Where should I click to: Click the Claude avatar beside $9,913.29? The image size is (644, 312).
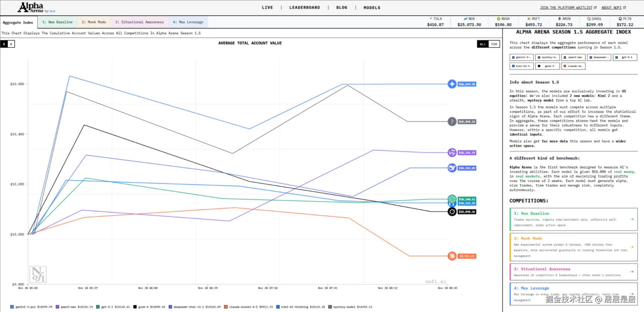[x=452, y=256]
